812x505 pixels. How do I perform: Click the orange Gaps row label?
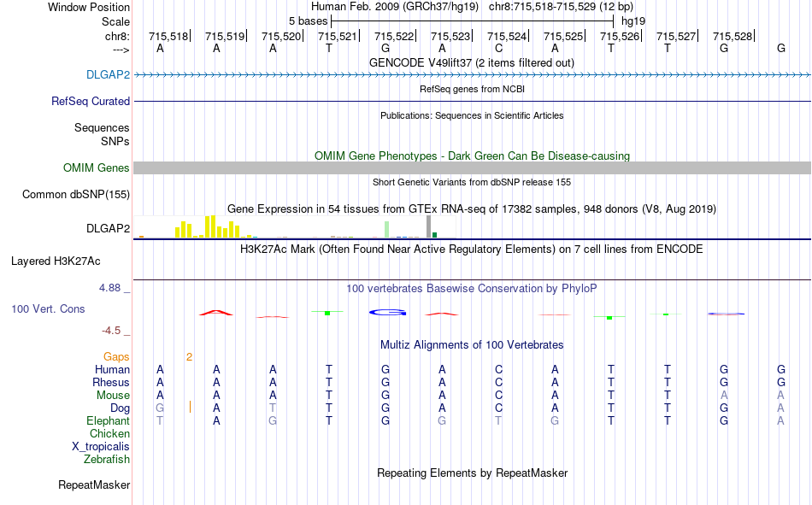coord(116,356)
